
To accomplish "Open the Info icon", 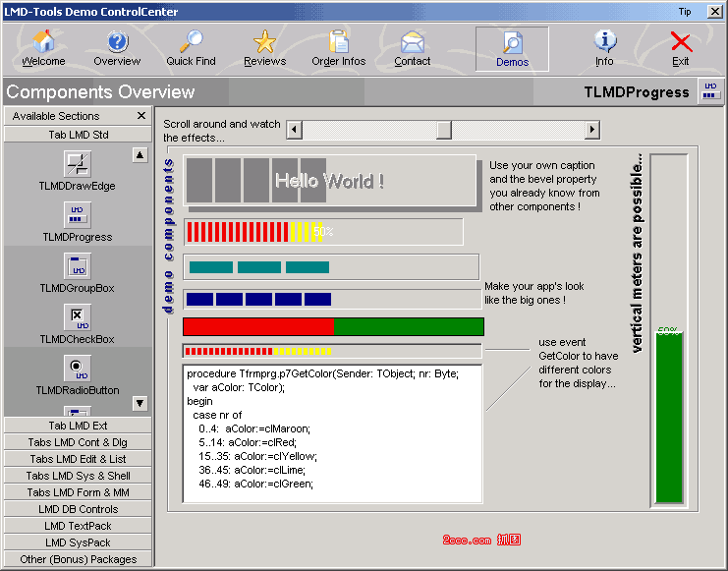I will point(604,41).
